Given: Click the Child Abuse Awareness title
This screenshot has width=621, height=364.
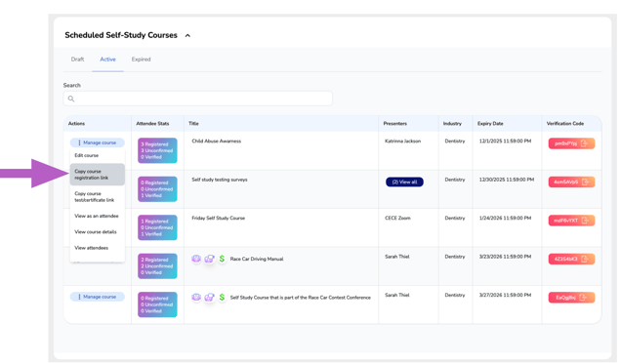Looking at the screenshot, I should pyautogui.click(x=216, y=142).
